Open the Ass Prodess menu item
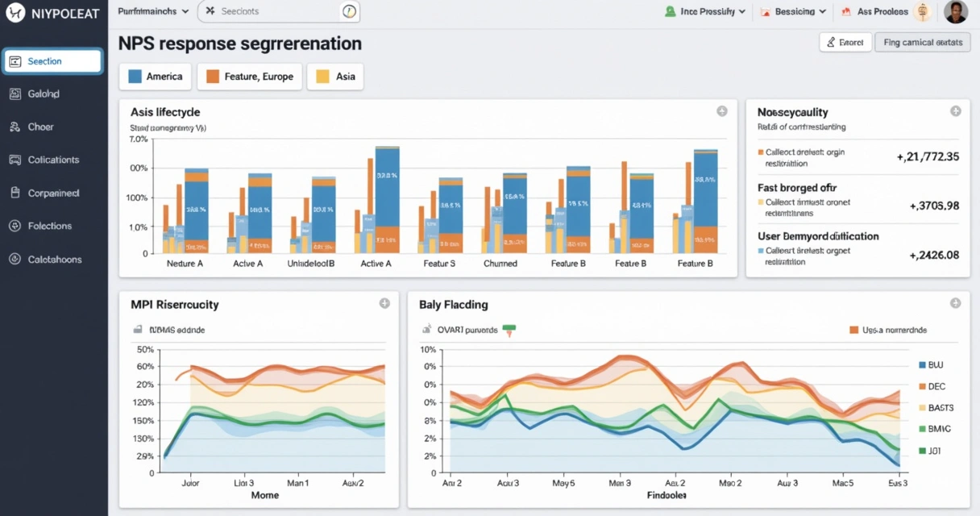This screenshot has height=516, width=980. (x=882, y=11)
